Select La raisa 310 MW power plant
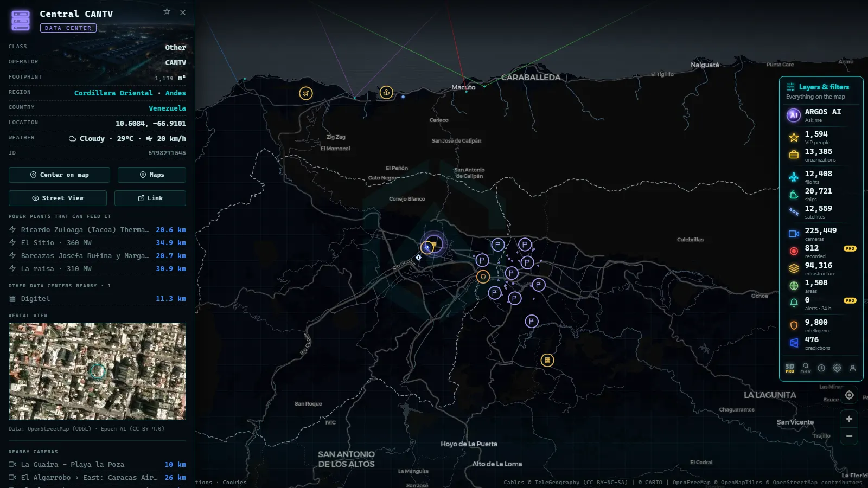The height and width of the screenshot is (488, 868). [x=97, y=268]
